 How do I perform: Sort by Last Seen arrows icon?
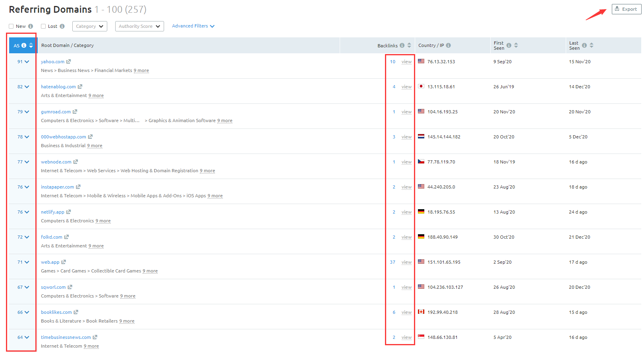591,45
